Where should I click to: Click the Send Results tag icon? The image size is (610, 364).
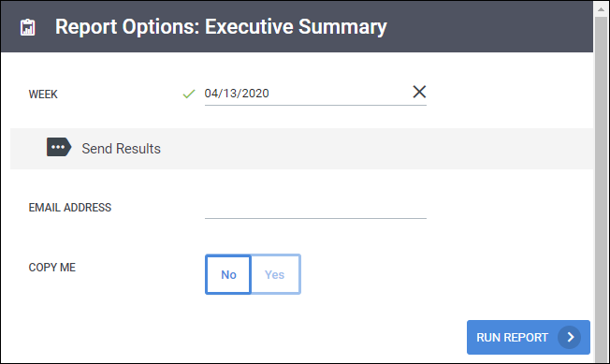[x=59, y=147]
